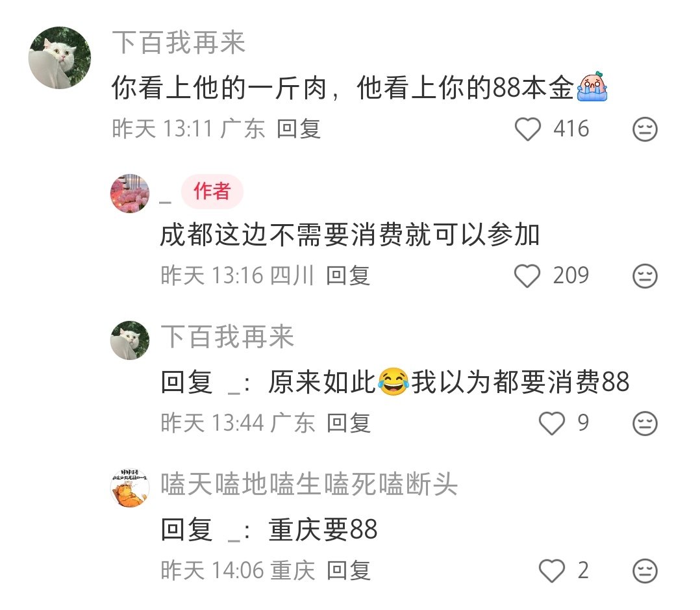The height and width of the screenshot is (610, 700).
Task: Tap the 作者 author badge
Action: (212, 192)
